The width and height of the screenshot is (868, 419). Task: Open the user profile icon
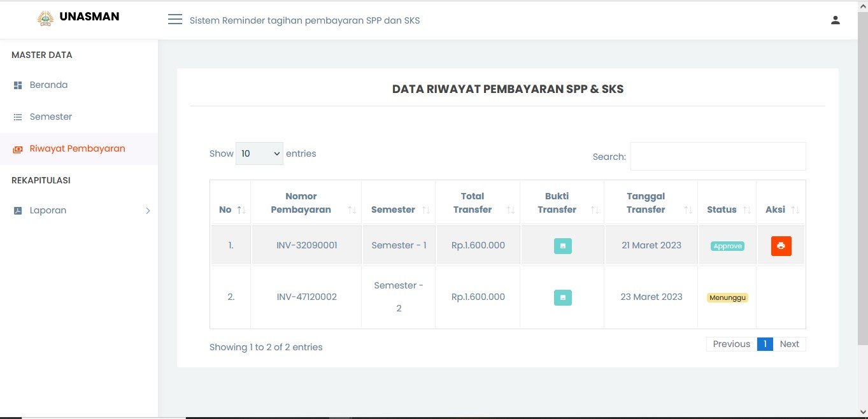click(x=836, y=20)
